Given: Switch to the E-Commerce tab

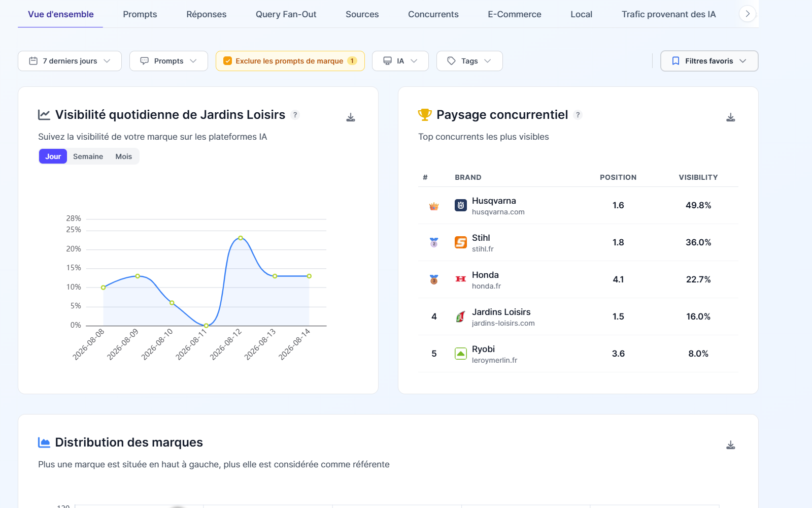Looking at the screenshot, I should (514, 14).
